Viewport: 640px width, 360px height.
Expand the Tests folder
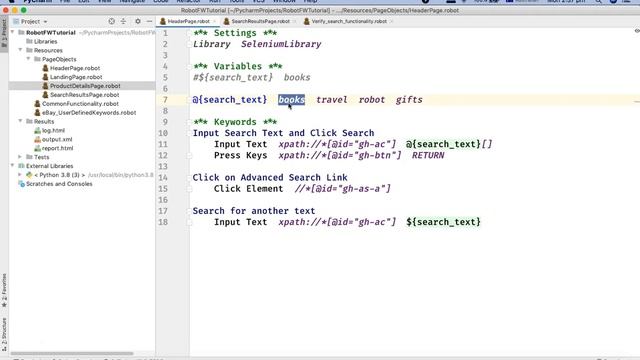pyautogui.click(x=20, y=157)
